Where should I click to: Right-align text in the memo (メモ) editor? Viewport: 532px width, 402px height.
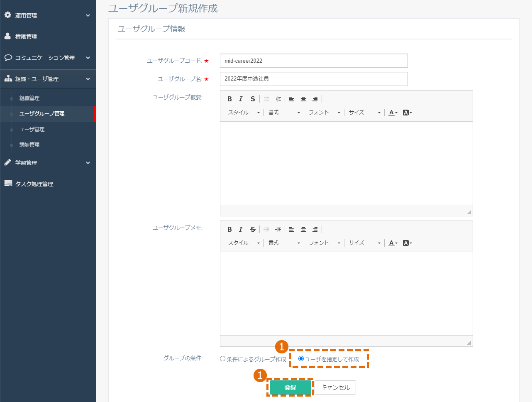point(315,229)
